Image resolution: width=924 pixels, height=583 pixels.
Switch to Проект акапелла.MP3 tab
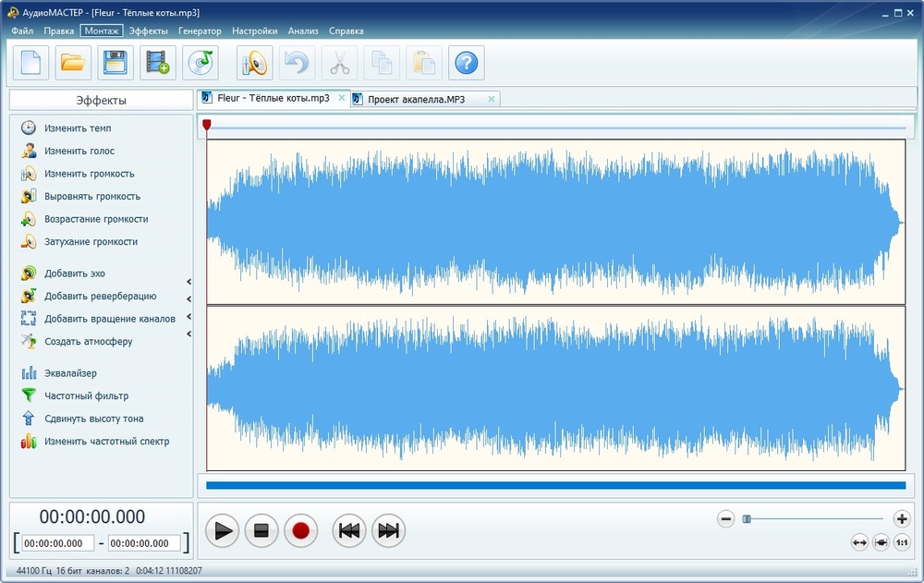[425, 99]
